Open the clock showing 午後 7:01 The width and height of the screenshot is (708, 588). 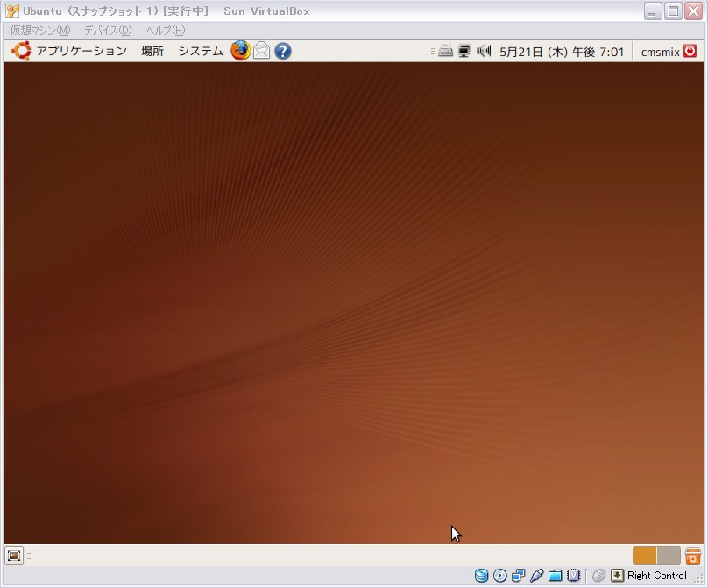(x=562, y=52)
